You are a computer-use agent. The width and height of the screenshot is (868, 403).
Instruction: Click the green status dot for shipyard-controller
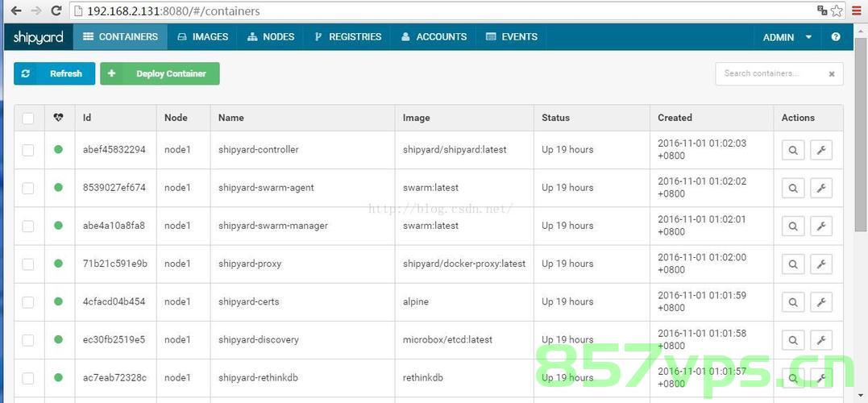click(x=58, y=149)
